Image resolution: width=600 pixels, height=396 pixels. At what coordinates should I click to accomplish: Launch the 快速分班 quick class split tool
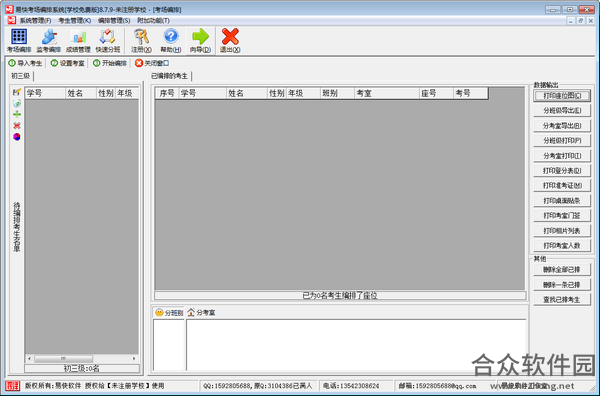point(108,40)
